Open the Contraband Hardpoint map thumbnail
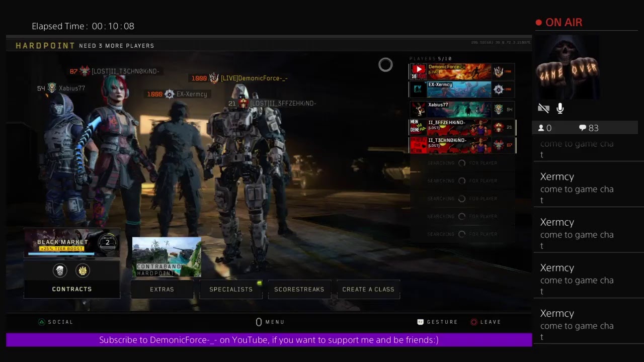Image resolution: width=644 pixels, height=362 pixels. coord(167,257)
